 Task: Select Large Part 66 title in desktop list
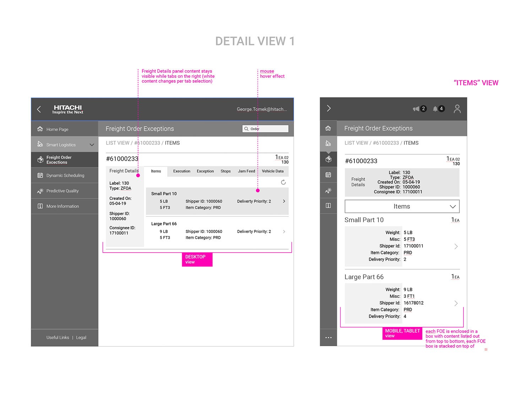(164, 224)
